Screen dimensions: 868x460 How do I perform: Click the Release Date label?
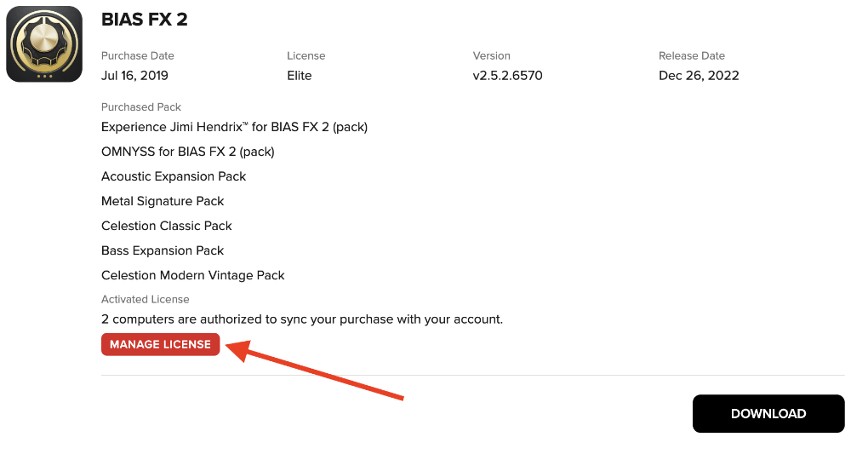(691, 55)
